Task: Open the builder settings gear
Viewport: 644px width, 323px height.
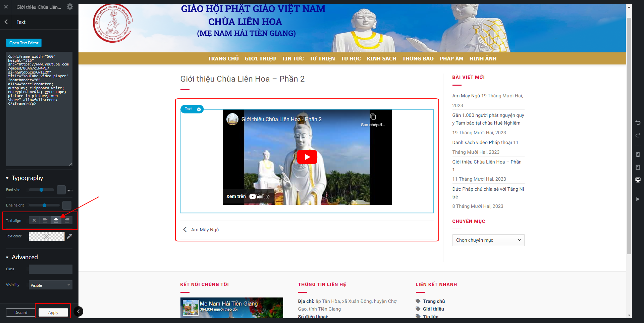Action: (70, 7)
